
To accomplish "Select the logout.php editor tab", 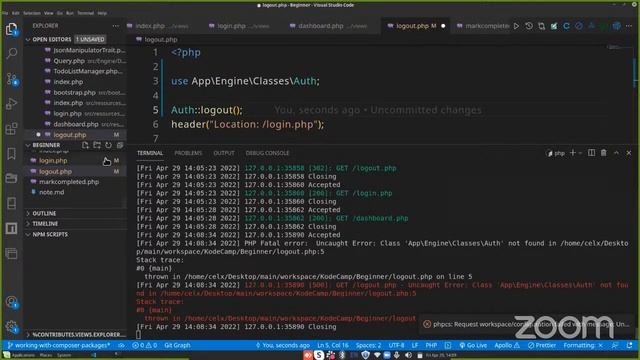I will click(x=416, y=26).
